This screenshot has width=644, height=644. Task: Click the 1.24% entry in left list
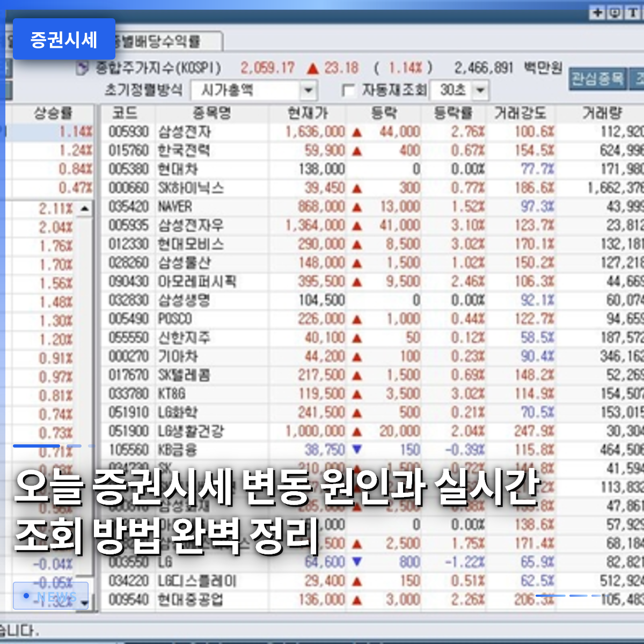[76, 151]
